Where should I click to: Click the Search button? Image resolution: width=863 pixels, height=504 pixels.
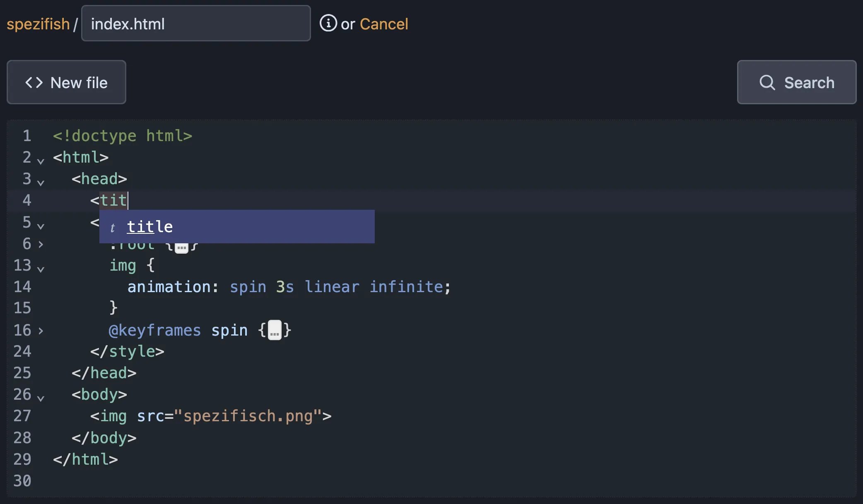pyautogui.click(x=796, y=82)
